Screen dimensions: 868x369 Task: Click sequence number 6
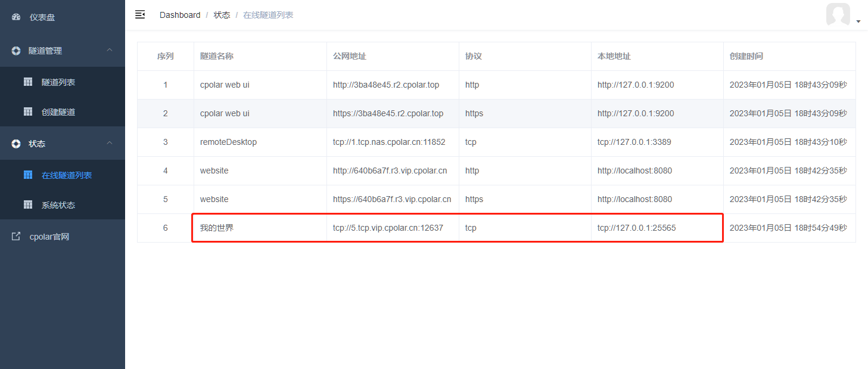[166, 228]
